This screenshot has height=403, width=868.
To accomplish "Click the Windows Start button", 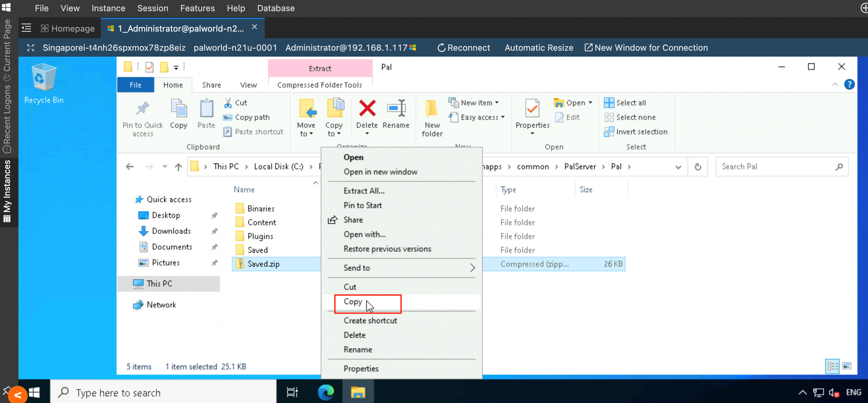I will click(34, 392).
